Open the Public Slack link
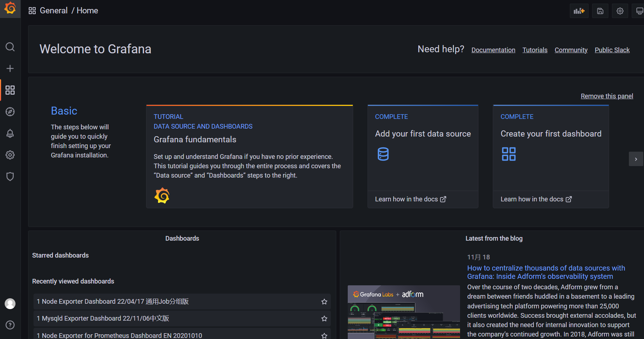This screenshot has height=339, width=644. point(612,50)
